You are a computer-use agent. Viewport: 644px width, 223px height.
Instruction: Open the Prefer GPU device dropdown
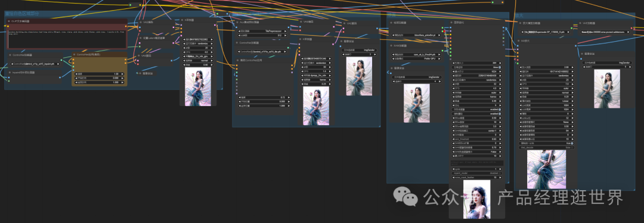click(x=416, y=58)
